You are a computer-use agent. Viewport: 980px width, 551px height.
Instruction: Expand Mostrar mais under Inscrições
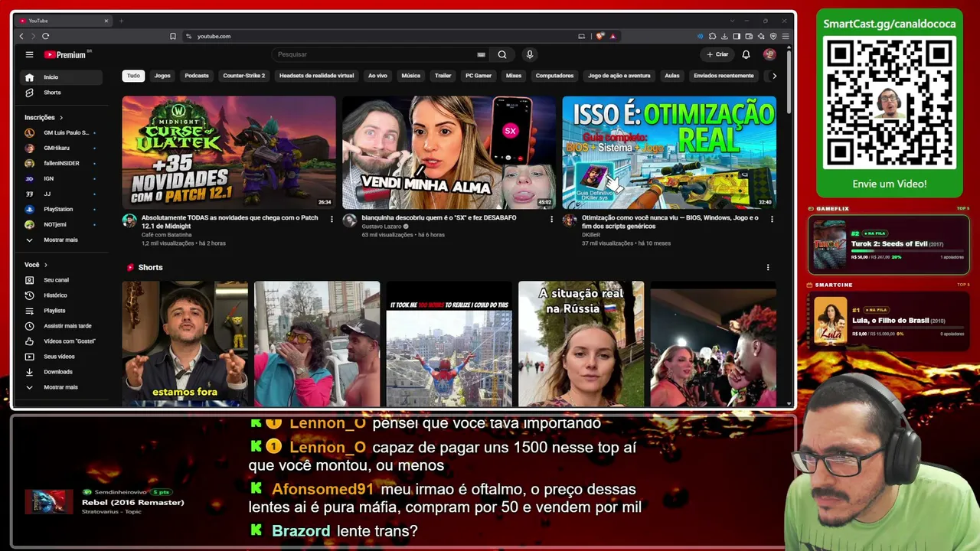click(61, 240)
